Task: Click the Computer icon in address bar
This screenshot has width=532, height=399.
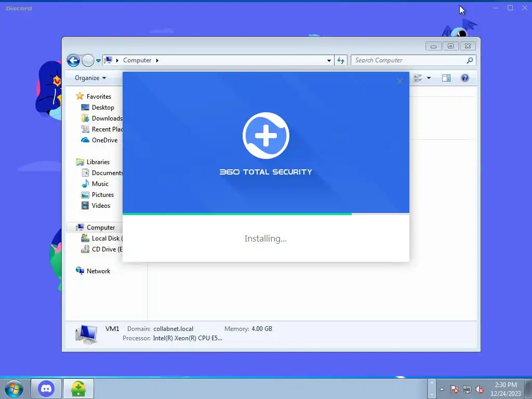Action: (108, 60)
